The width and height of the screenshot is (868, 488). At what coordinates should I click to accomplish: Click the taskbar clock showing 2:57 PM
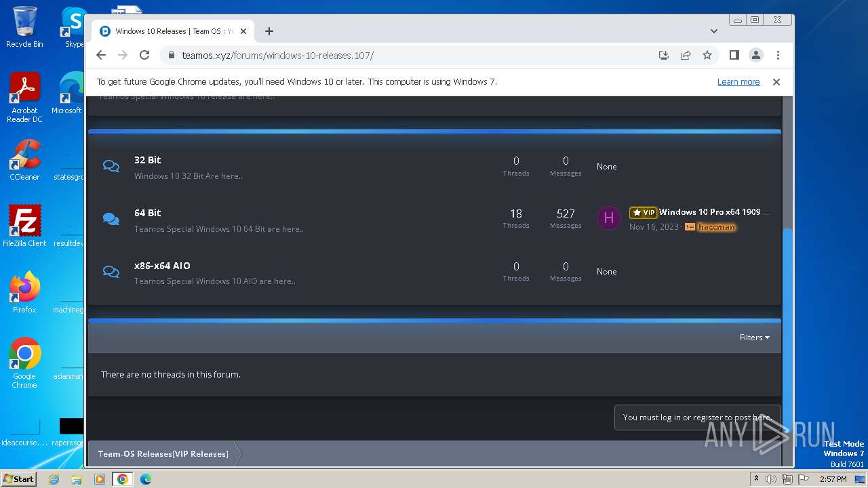pyautogui.click(x=833, y=479)
